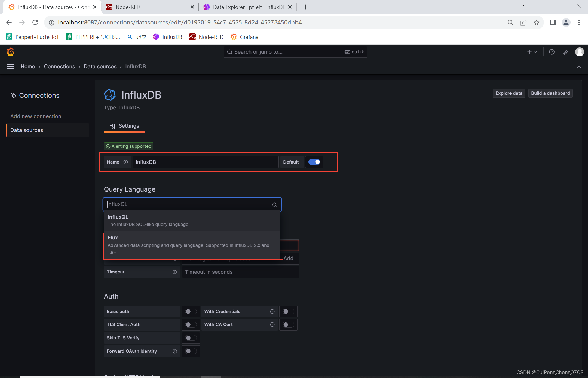588x378 pixels.
Task: Enable the With CA Cert switch
Action: (x=288, y=324)
